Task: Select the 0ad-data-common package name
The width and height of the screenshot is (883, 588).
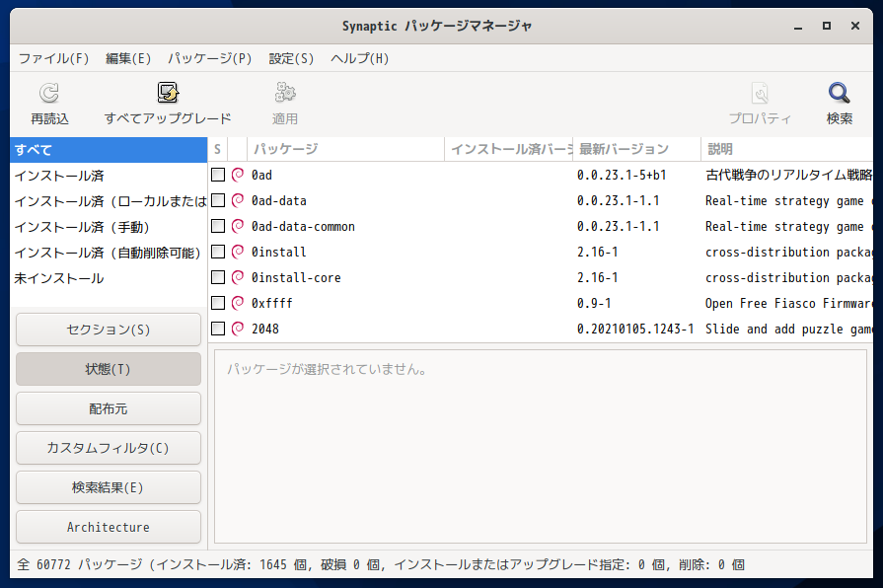Action: tap(303, 226)
